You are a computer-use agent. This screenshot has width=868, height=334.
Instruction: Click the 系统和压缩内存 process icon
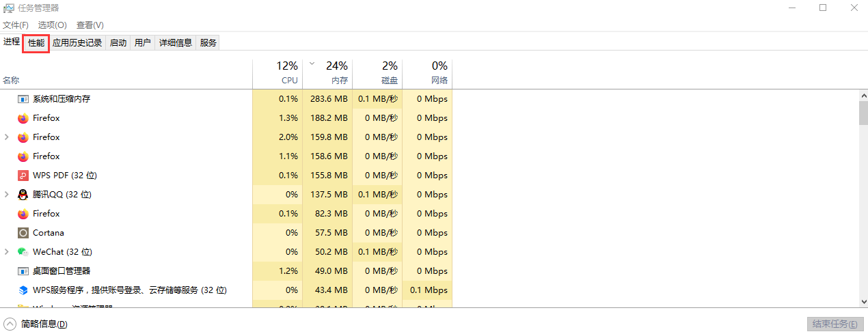(x=23, y=99)
